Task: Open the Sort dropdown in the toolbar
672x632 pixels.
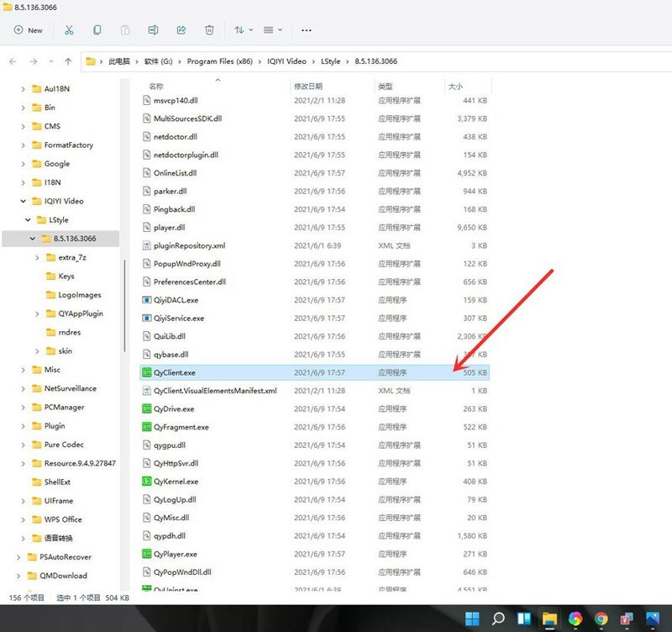Action: pyautogui.click(x=242, y=30)
